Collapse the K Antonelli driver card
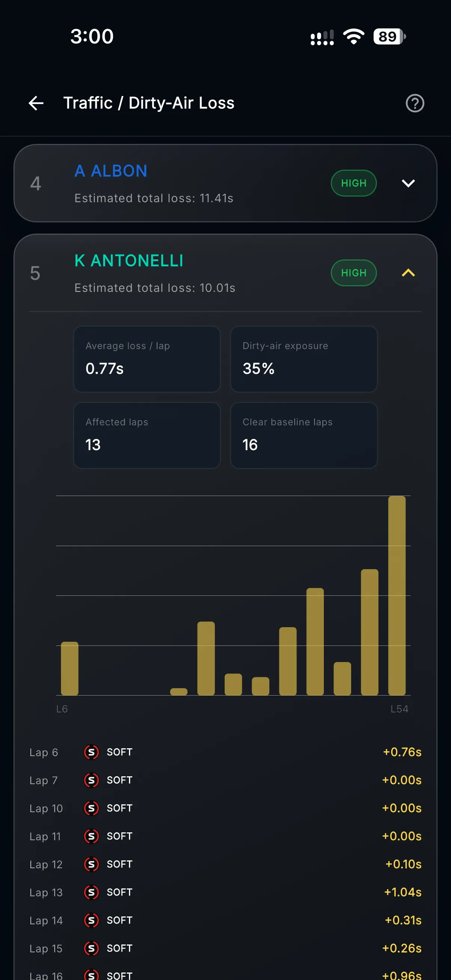The width and height of the screenshot is (451, 980). [x=408, y=273]
